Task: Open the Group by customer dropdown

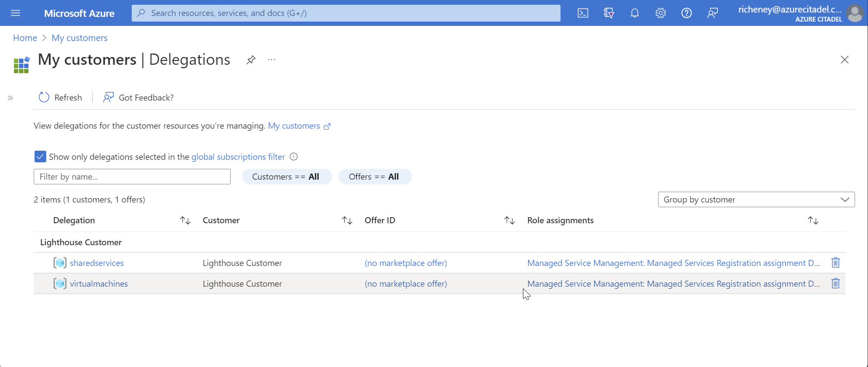Action: click(x=756, y=199)
